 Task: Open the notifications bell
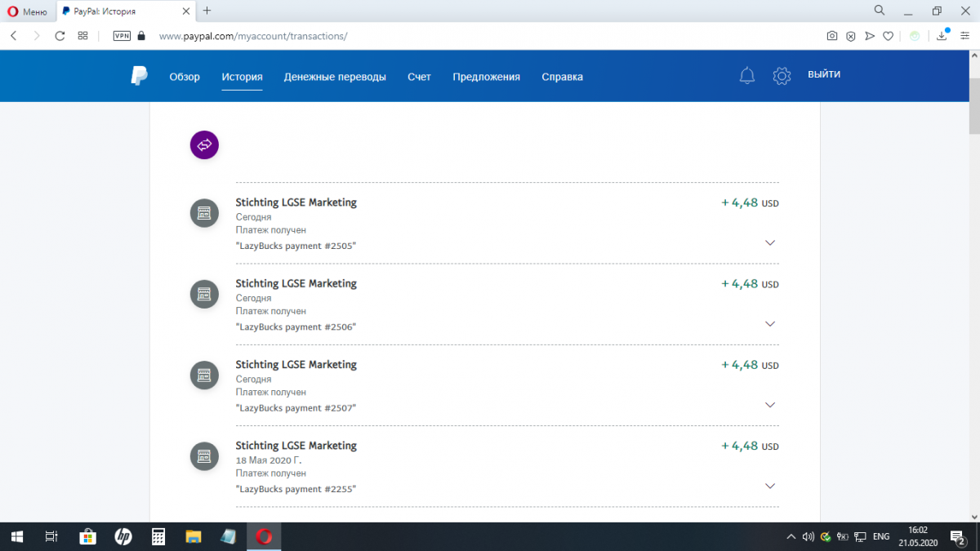(746, 76)
